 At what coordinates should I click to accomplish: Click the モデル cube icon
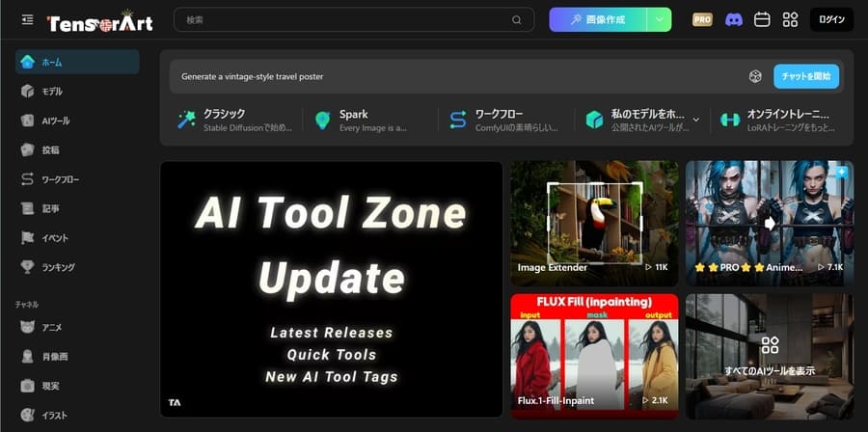(x=27, y=92)
